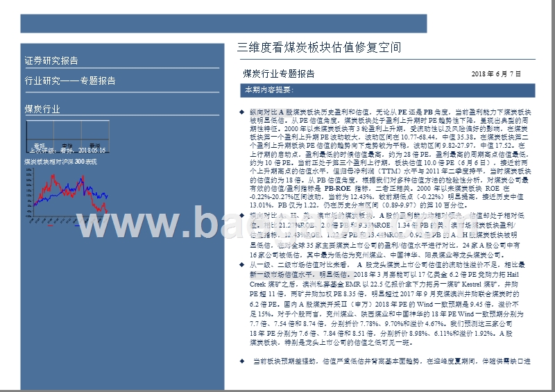Click the banner 本期内容提要

point(388,90)
